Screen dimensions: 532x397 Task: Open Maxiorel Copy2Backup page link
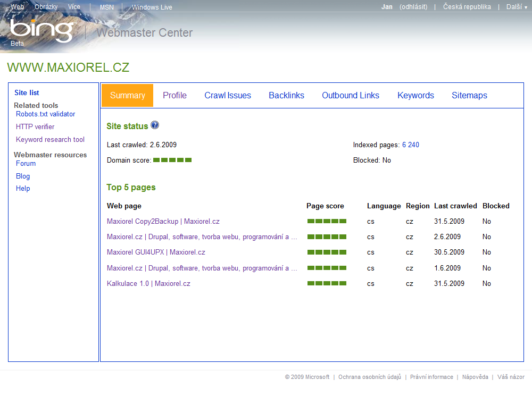pos(163,222)
